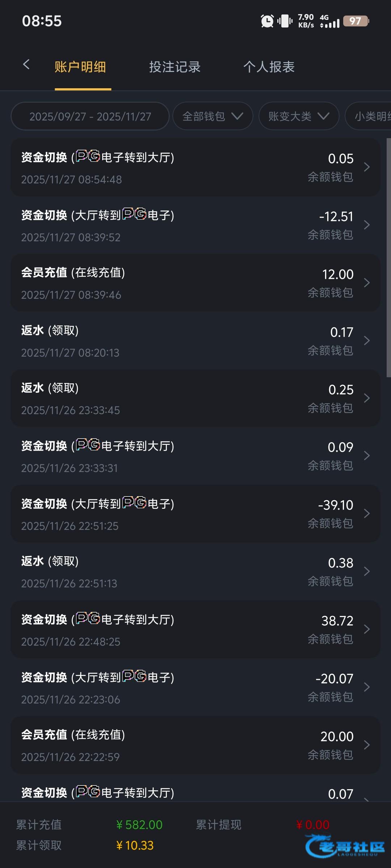Viewport: 391px width, 868px height.
Task: Expand the 全部钱包 wallet dropdown
Action: [213, 116]
